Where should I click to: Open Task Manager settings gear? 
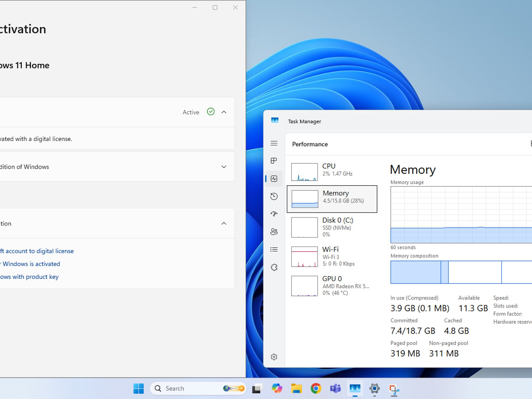[274, 357]
